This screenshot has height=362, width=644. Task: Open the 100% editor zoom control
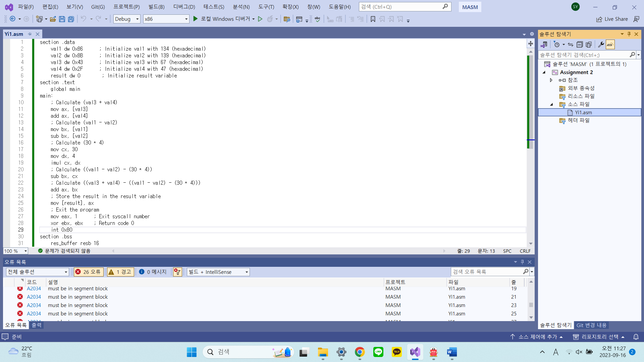point(15,251)
